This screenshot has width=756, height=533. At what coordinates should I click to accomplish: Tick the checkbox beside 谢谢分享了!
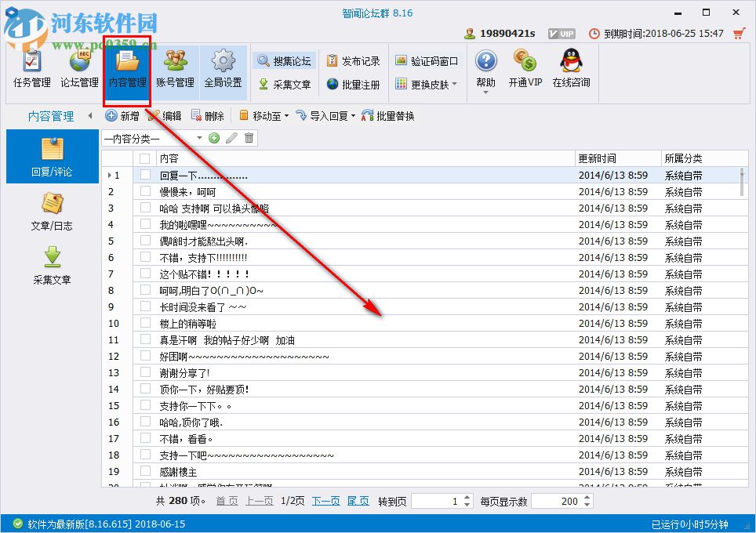(x=144, y=372)
